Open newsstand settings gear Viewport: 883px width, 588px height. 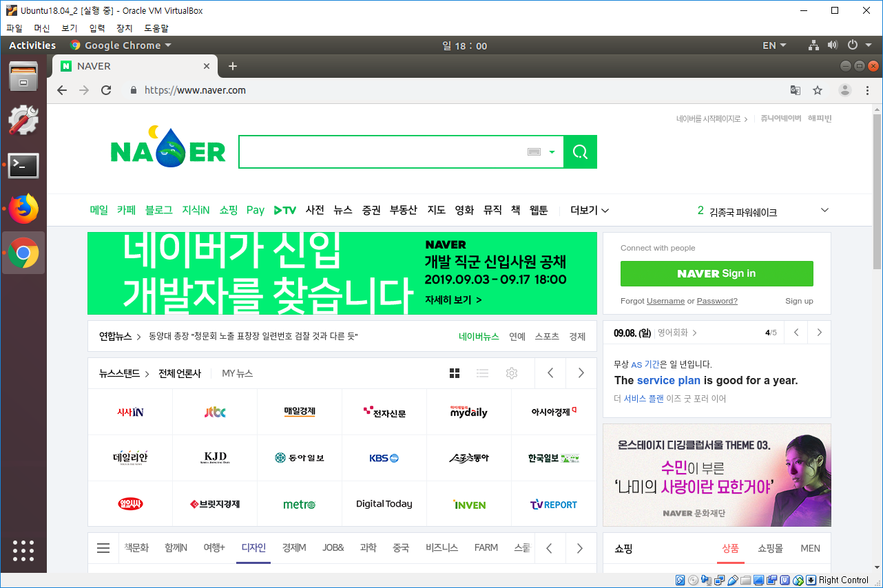pyautogui.click(x=511, y=373)
